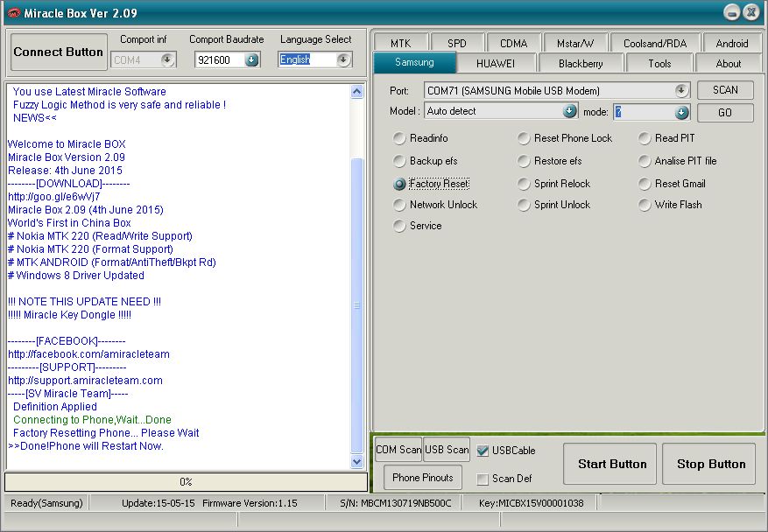Expand the Port COM71 dropdown

click(680, 90)
